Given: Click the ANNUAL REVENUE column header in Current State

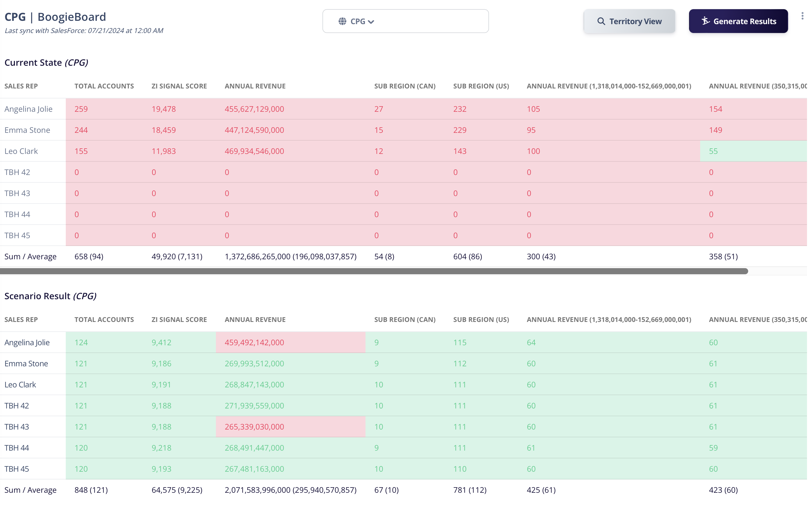Looking at the screenshot, I should point(255,86).
